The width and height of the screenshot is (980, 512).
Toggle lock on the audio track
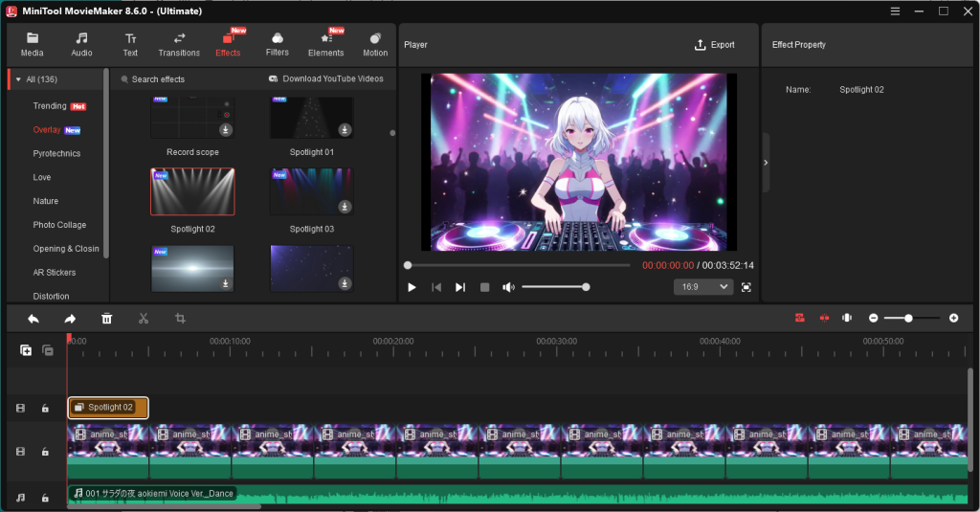pyautogui.click(x=45, y=498)
